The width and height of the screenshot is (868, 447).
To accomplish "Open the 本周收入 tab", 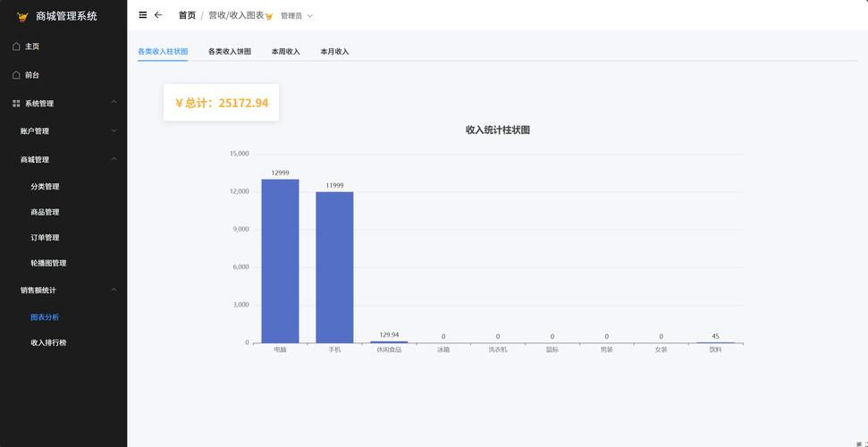I will point(286,52).
